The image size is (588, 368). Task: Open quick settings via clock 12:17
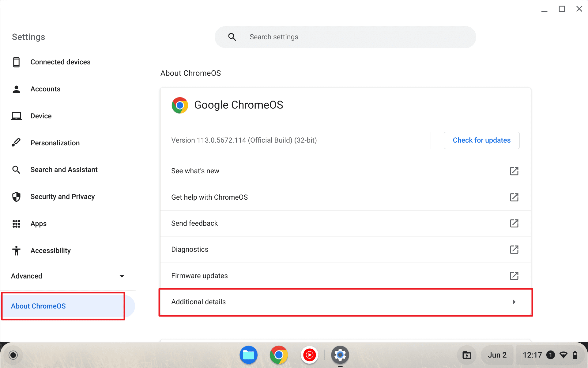pos(532,355)
